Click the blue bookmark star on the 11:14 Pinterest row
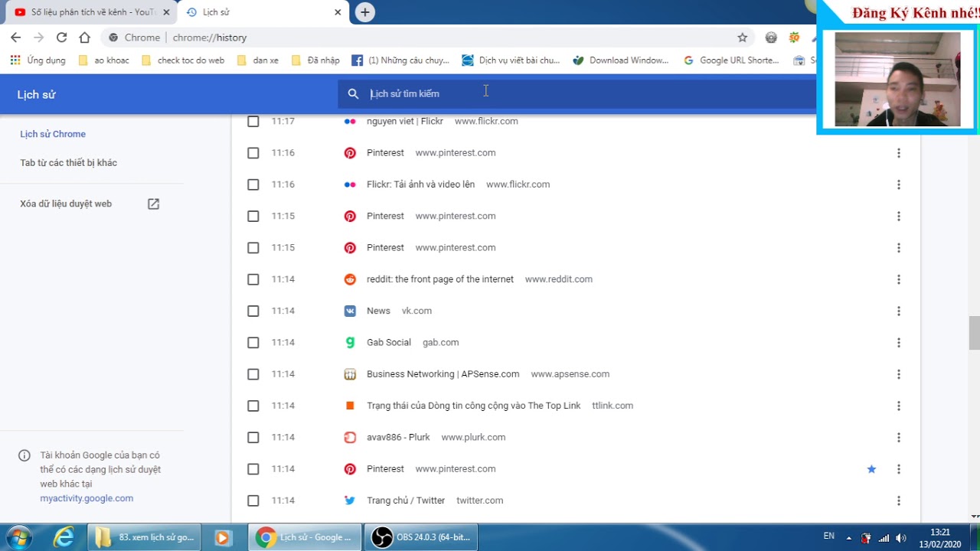 871,469
